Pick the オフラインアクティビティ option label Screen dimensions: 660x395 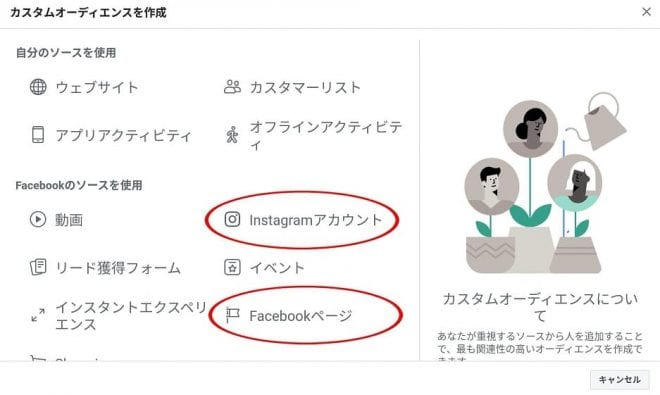(326, 135)
